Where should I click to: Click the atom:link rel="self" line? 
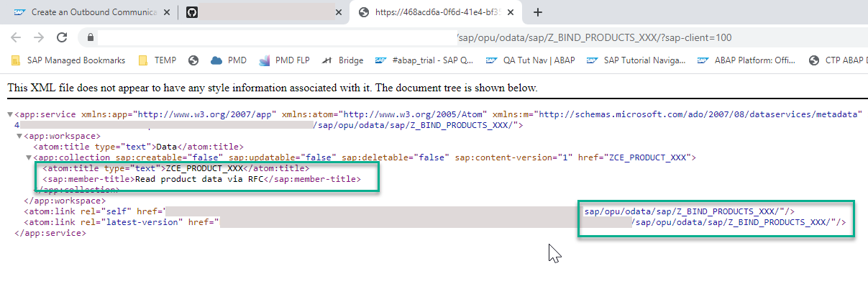coord(409,211)
